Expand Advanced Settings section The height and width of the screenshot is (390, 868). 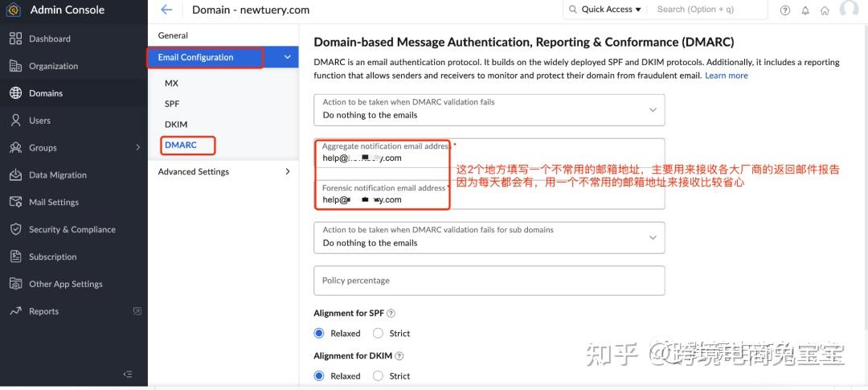[223, 171]
